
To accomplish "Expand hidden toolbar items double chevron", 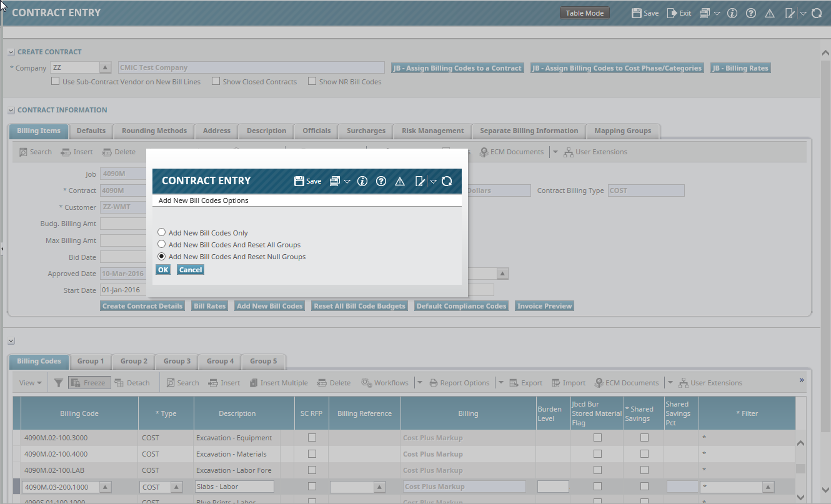I will point(802,380).
